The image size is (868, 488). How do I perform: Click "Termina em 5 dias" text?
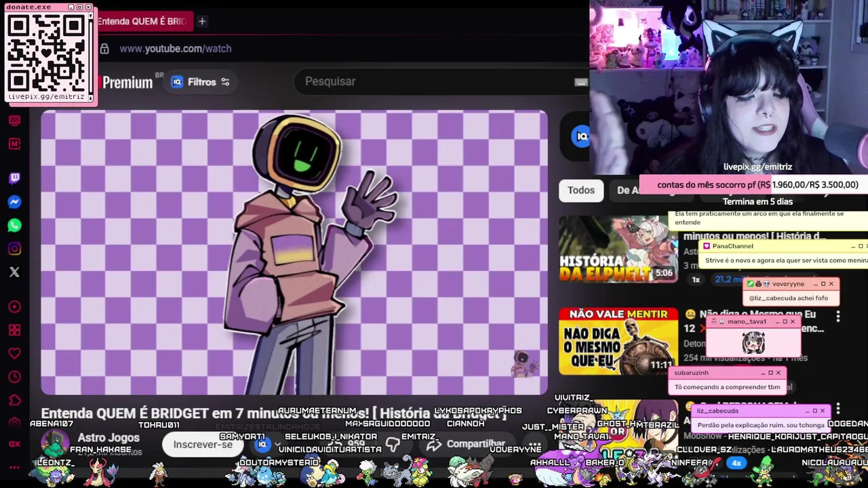coord(757,201)
